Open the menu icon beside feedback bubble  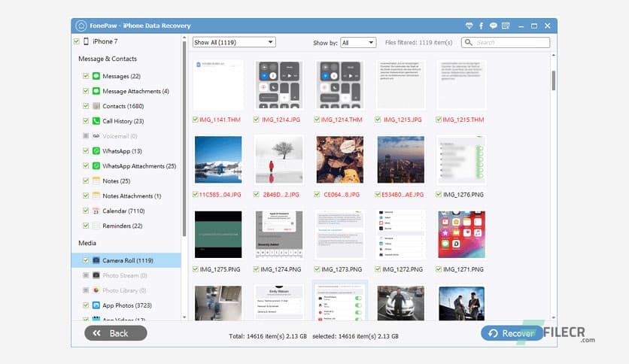506,26
